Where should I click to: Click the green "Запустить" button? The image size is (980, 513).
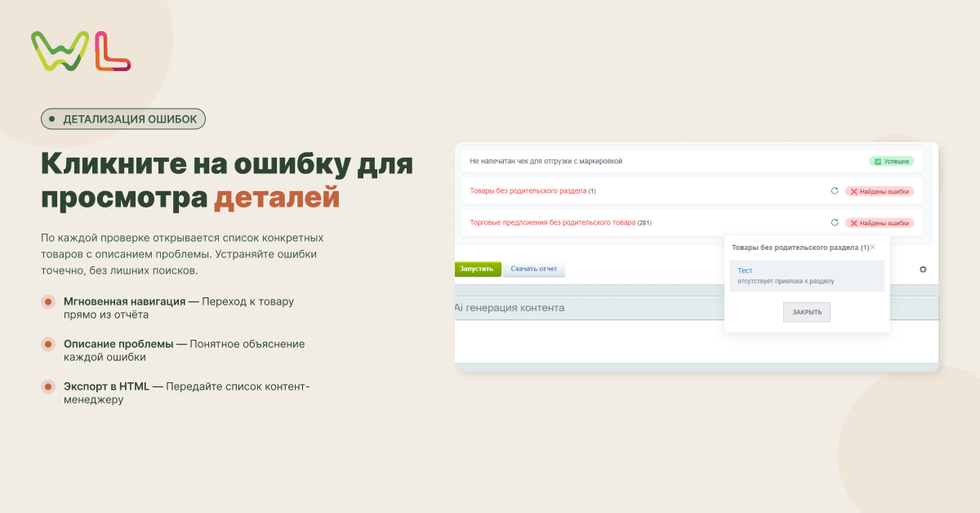click(478, 269)
